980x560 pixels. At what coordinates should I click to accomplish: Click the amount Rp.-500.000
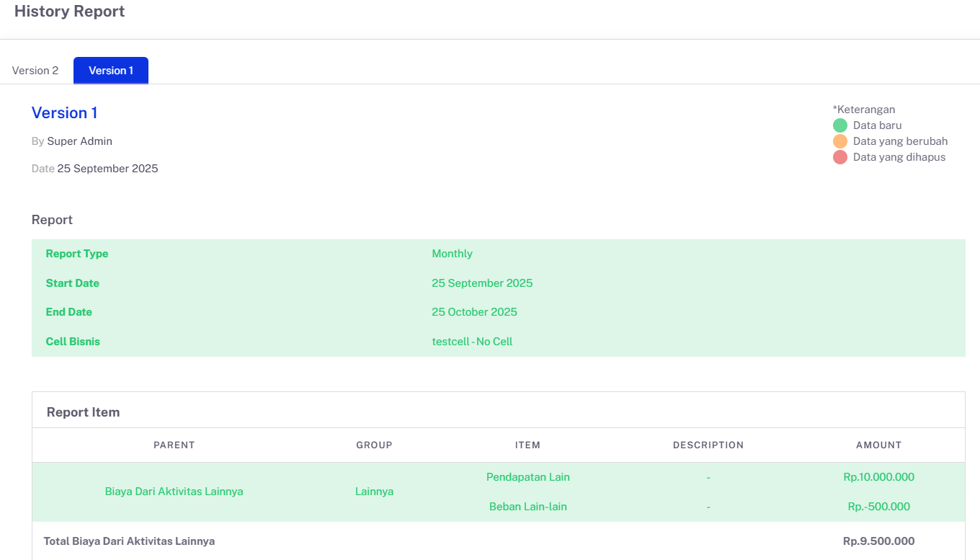[879, 507]
